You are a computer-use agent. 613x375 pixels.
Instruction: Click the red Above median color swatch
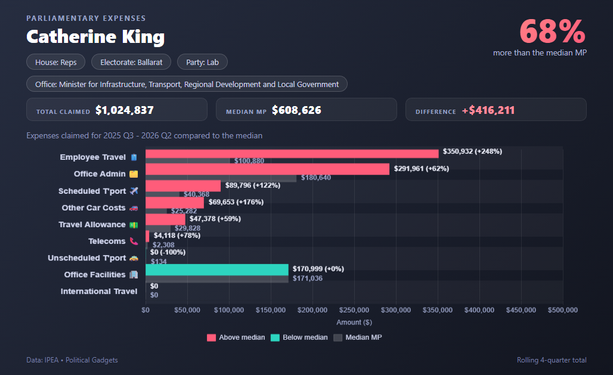click(x=211, y=338)
